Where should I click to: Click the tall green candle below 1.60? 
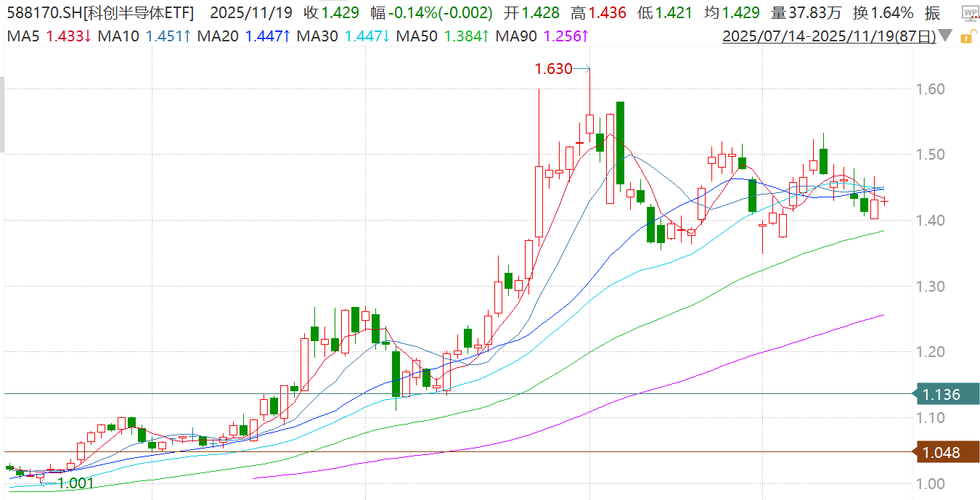(x=620, y=142)
